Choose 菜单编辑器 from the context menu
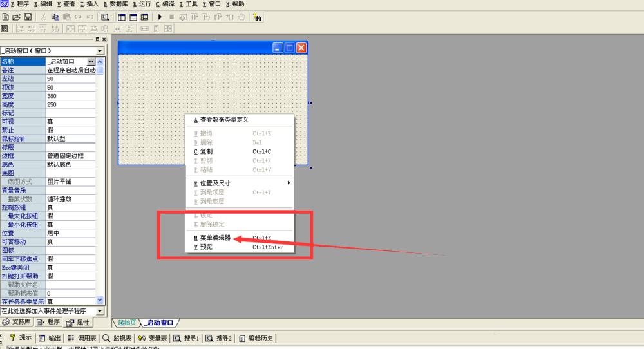Viewport: 644px width, 349px height. click(240, 238)
